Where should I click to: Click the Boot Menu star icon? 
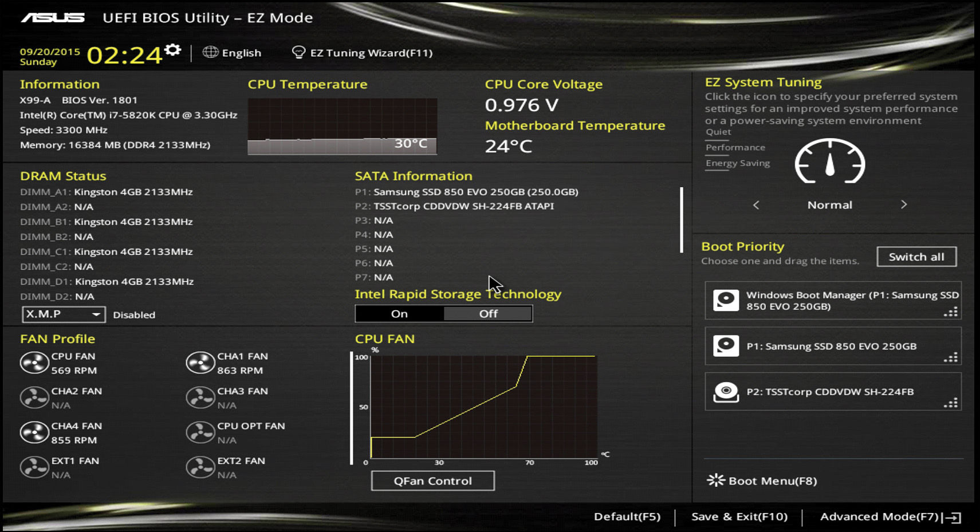click(x=716, y=480)
